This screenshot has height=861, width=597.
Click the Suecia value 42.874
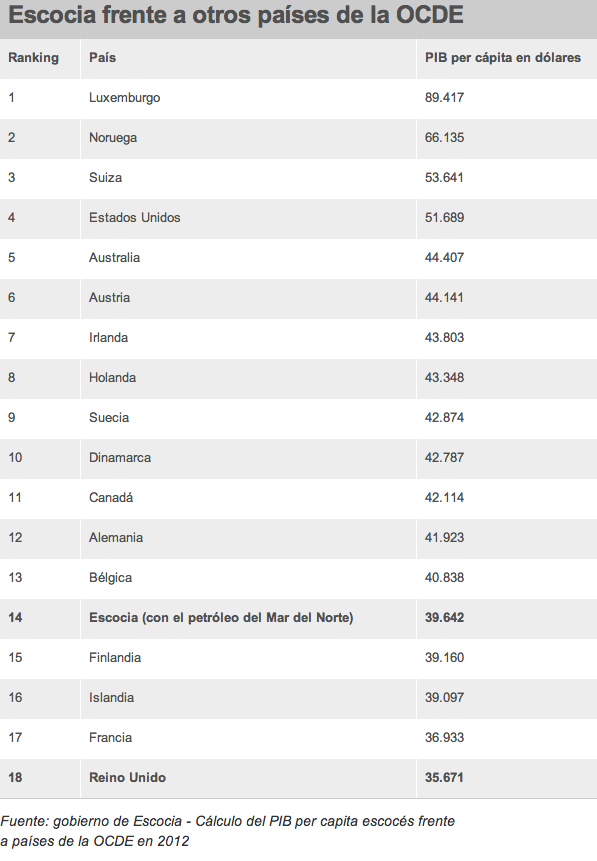tap(444, 417)
